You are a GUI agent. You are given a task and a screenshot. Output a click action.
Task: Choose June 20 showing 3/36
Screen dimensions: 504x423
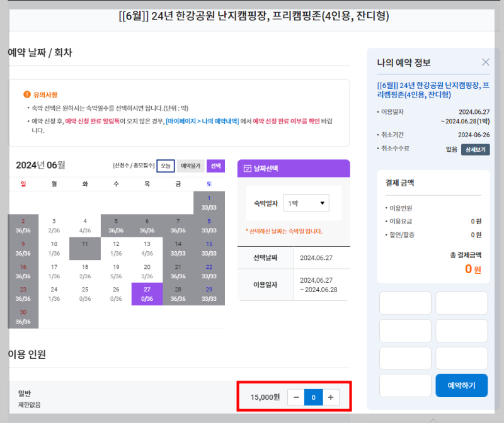(147, 271)
